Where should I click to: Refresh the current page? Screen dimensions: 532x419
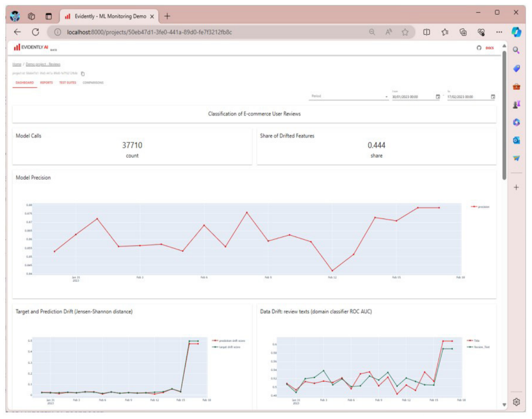36,32
